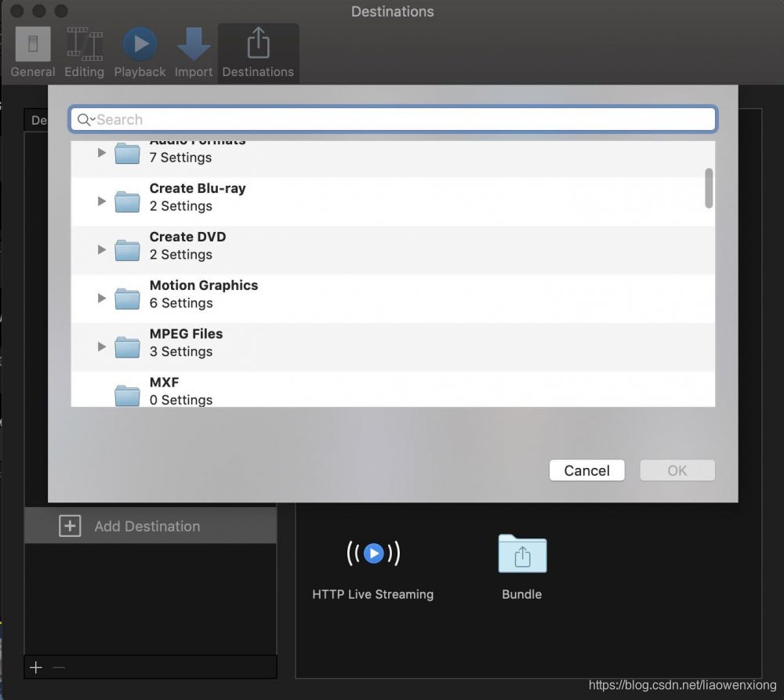Select the Destinations preferences tab
The height and width of the screenshot is (700, 784).
tap(258, 52)
